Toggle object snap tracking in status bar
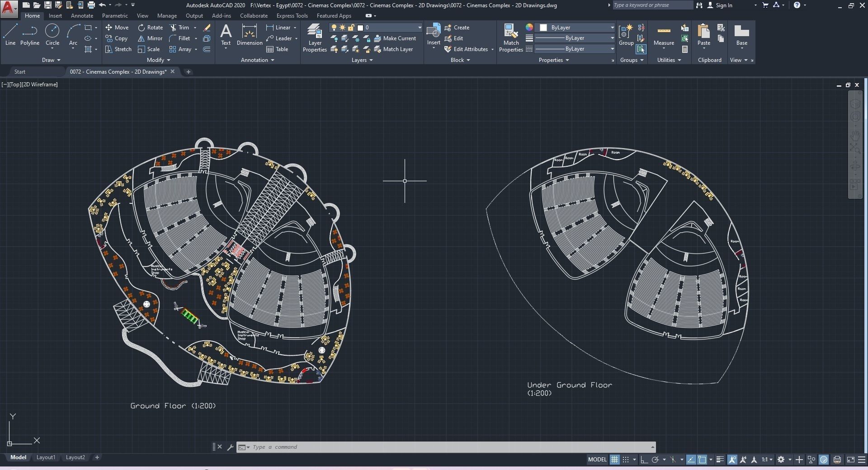The image size is (868, 470). pos(691,460)
